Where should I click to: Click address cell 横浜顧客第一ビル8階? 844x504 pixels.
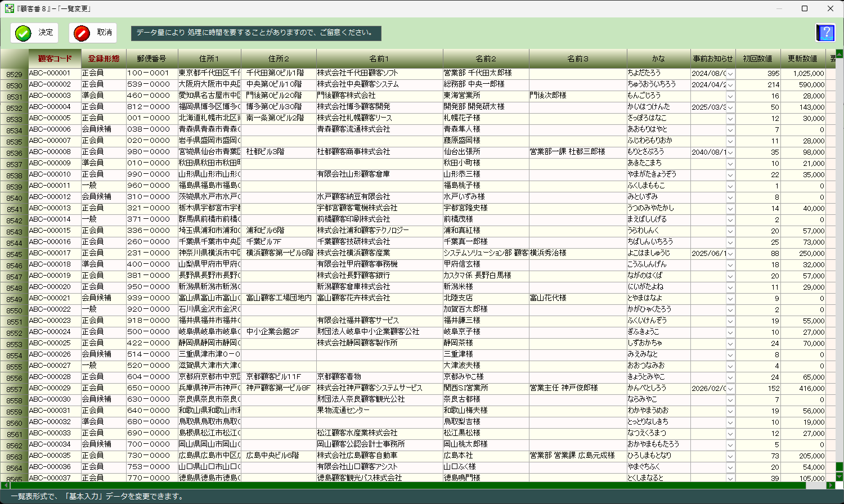click(x=279, y=253)
